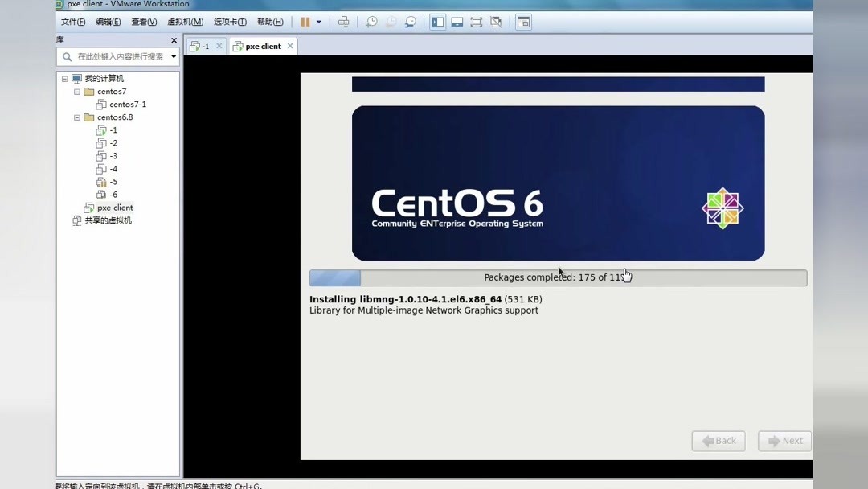Screen dimensions: 868x489
Task: Revert the VM to its latest snapshot
Action: (x=391, y=22)
